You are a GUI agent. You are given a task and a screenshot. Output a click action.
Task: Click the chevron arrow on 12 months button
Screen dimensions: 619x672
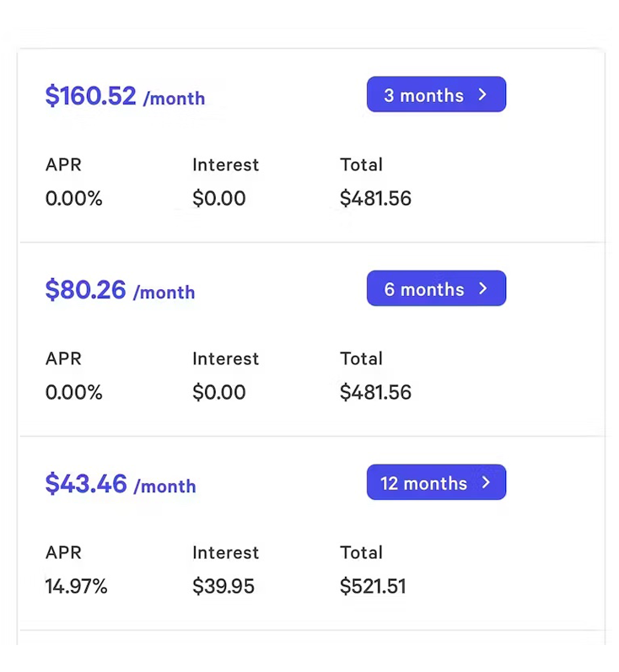[x=486, y=482]
